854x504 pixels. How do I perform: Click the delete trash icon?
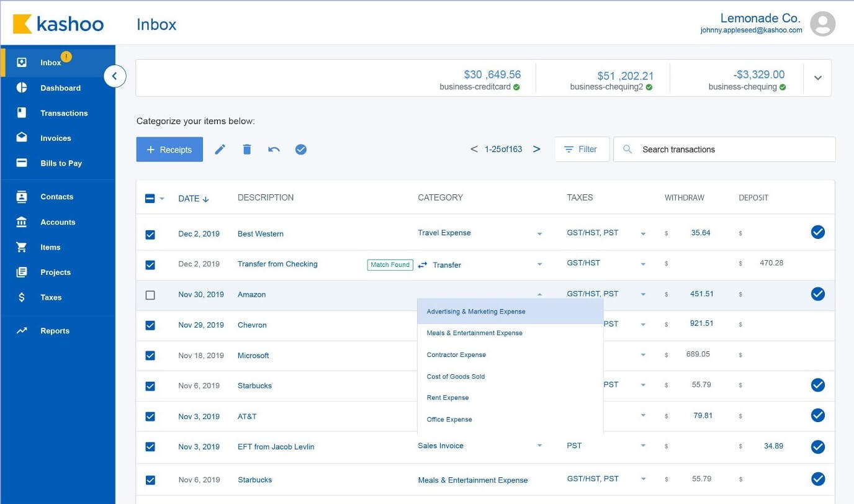pyautogui.click(x=246, y=149)
